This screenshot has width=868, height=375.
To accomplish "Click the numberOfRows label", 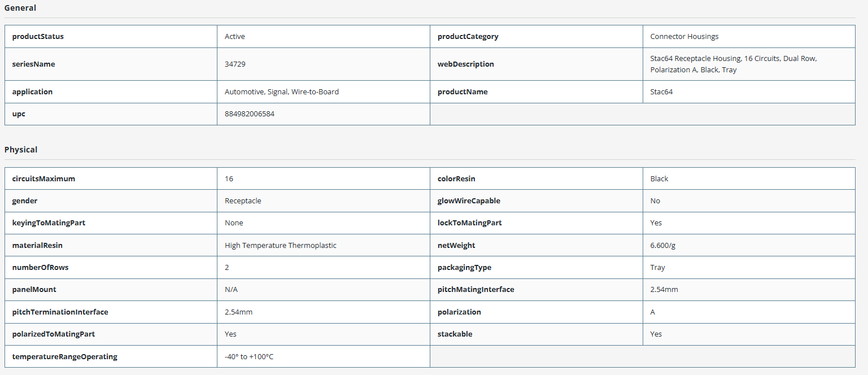I will [41, 267].
